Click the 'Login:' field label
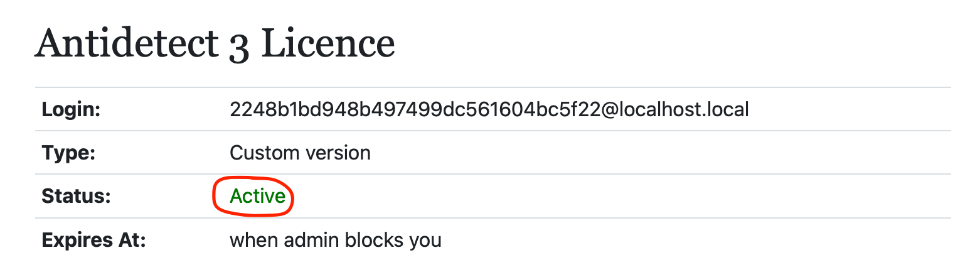 [71, 110]
